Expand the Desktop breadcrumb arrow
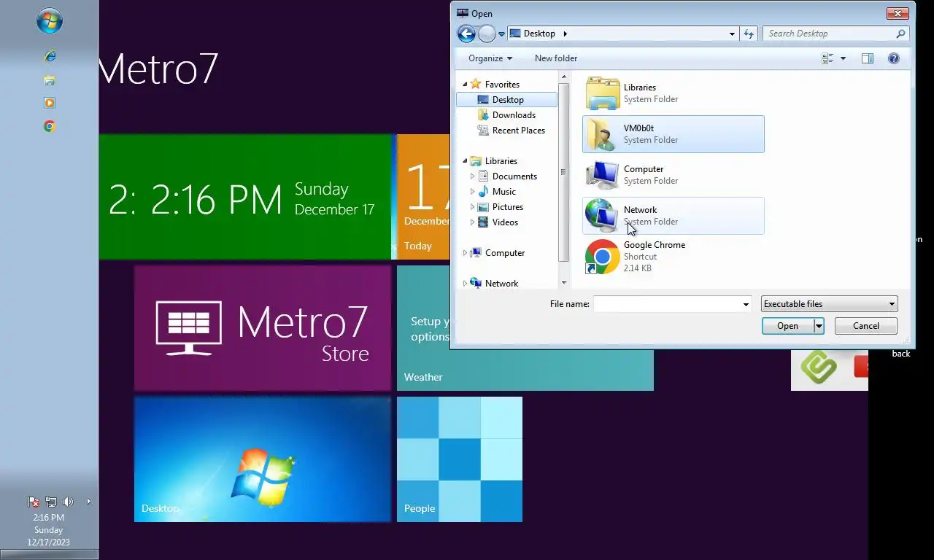Viewport: 934px width, 560px height. point(565,34)
